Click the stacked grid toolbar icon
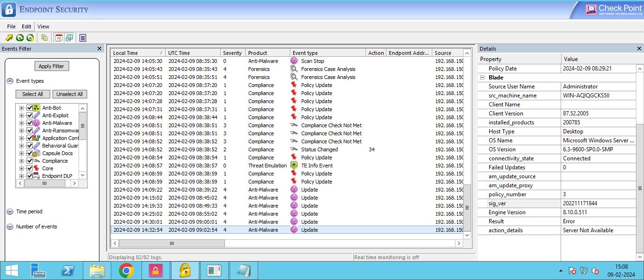 point(69,38)
